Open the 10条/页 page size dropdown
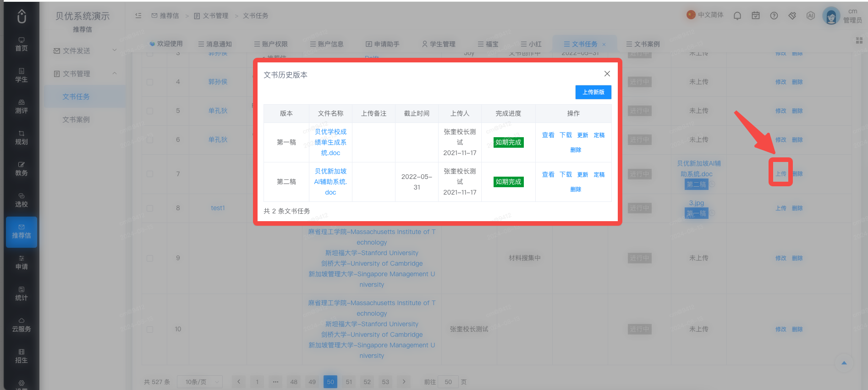The image size is (868, 390). (200, 382)
